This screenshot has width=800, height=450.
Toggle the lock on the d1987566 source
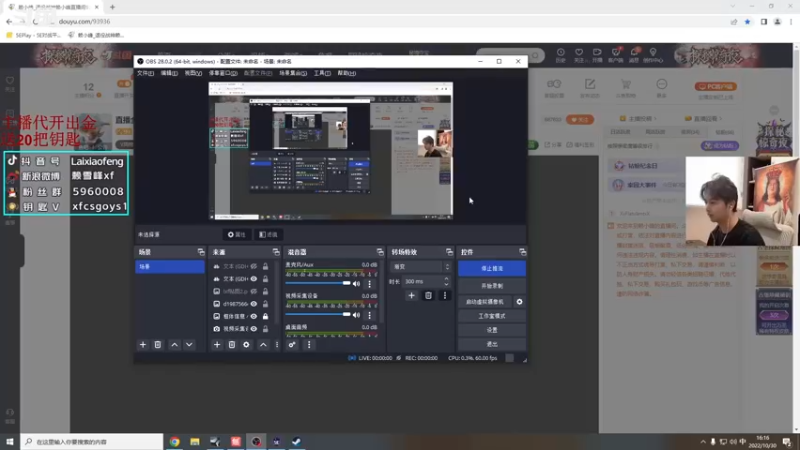click(x=265, y=304)
